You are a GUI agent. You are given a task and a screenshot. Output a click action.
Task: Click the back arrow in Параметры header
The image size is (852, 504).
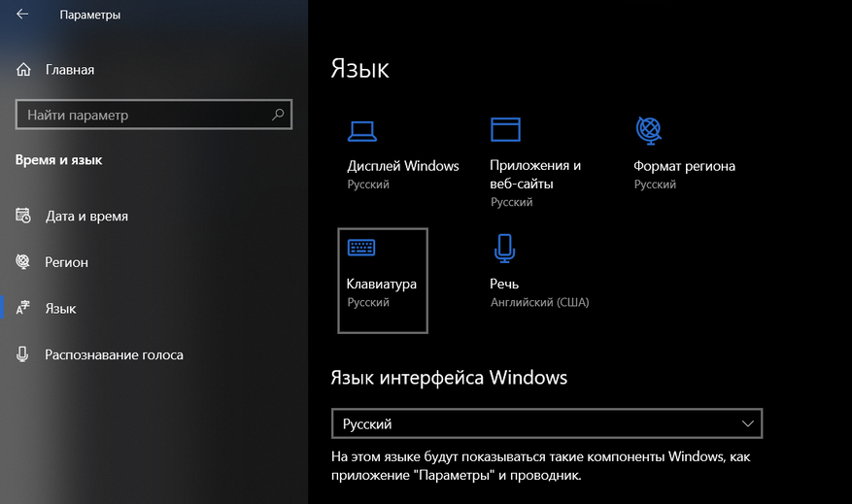pyautogui.click(x=22, y=15)
